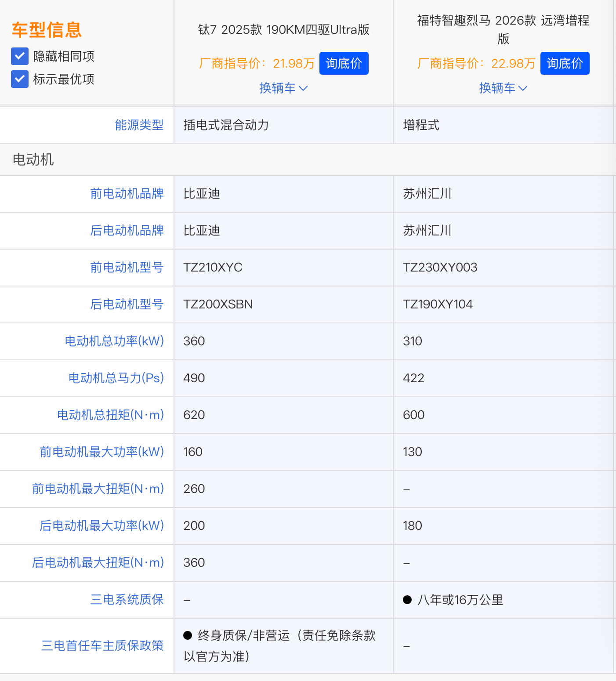Viewport: 616px width, 681px height.
Task: Toggle the 标示最优项 checkbox
Action: pos(20,79)
